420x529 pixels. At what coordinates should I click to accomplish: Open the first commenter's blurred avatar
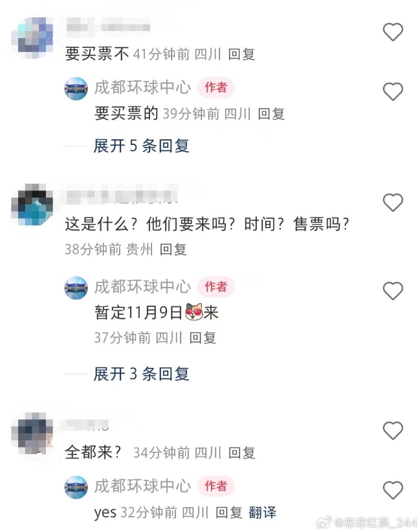32,38
